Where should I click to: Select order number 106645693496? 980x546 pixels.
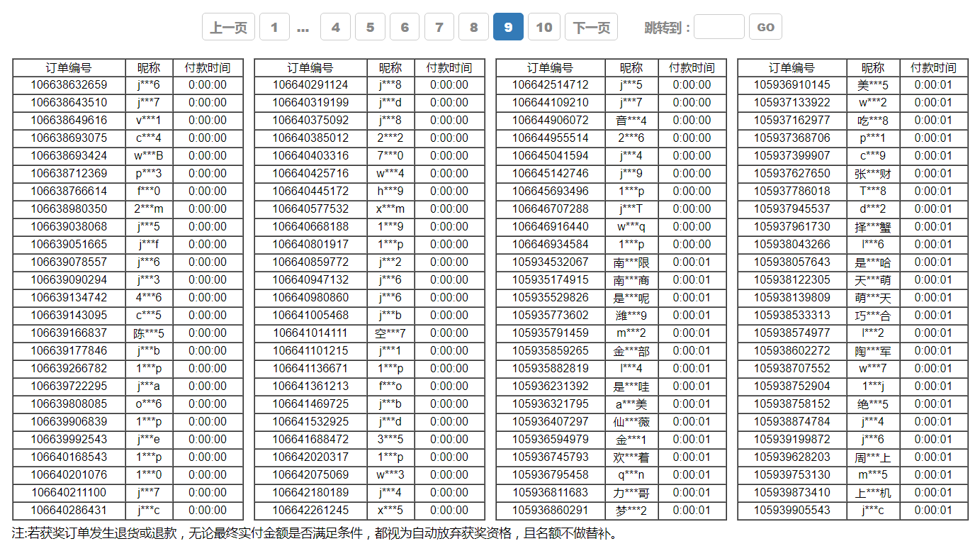(x=551, y=191)
